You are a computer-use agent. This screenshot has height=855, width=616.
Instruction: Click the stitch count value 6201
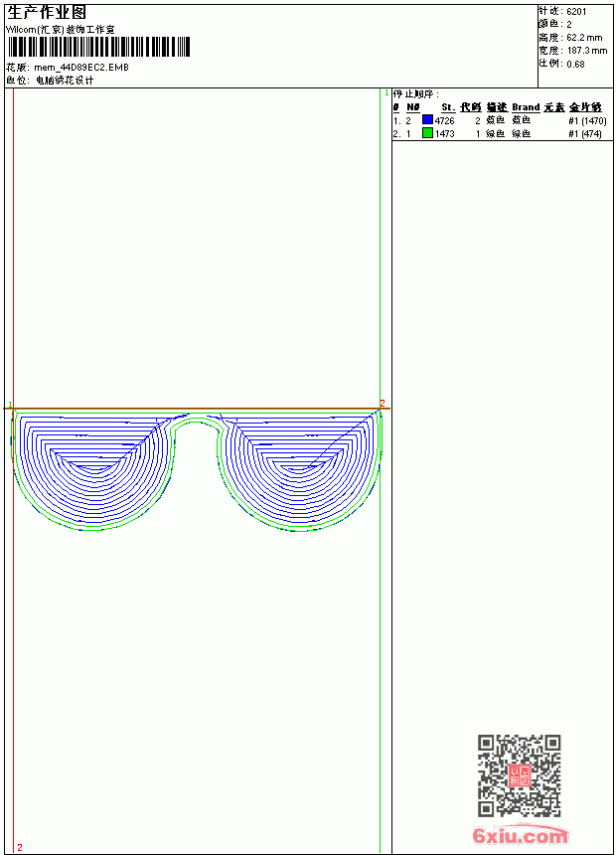[x=576, y=12]
